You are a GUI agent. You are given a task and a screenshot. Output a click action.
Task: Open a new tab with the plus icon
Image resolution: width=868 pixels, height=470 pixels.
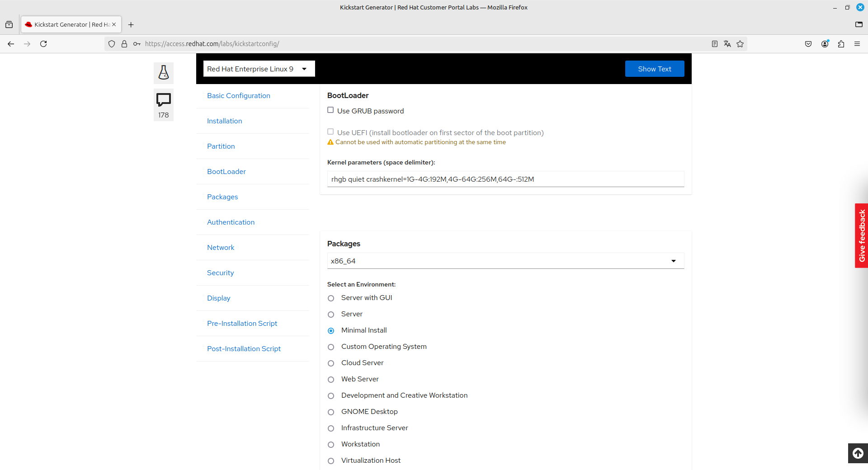(x=131, y=24)
